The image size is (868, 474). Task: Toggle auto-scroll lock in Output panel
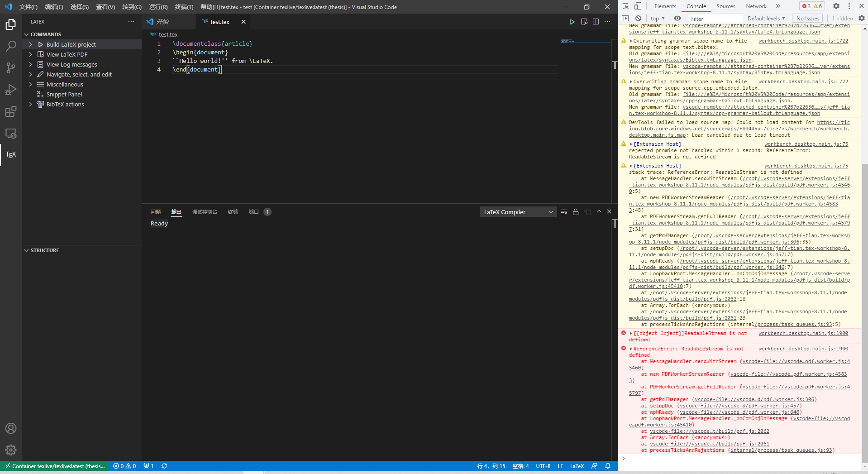pos(576,211)
